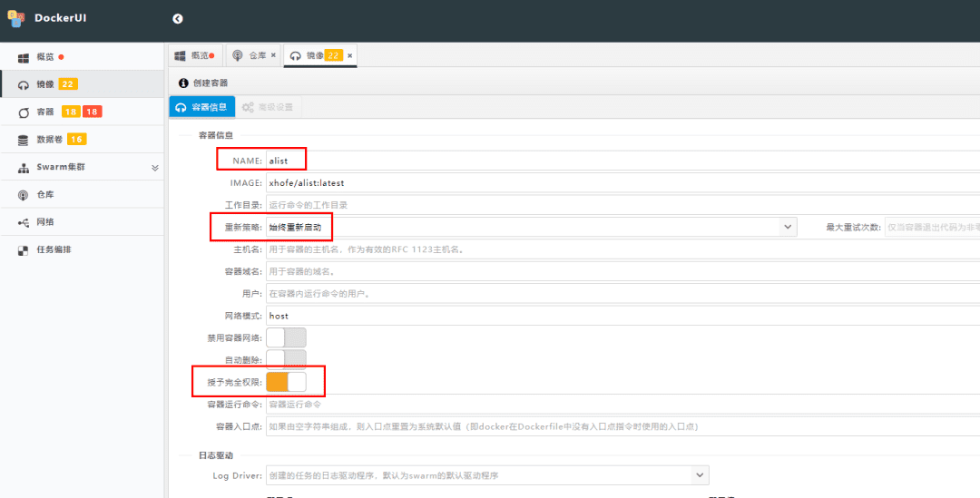980x498 pixels.
Task: Open 任务编排 task orchestration in sidebar
Action: (x=53, y=249)
